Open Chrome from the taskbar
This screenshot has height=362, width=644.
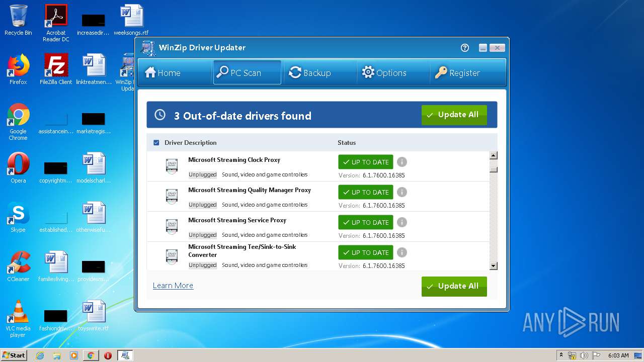pos(91,355)
